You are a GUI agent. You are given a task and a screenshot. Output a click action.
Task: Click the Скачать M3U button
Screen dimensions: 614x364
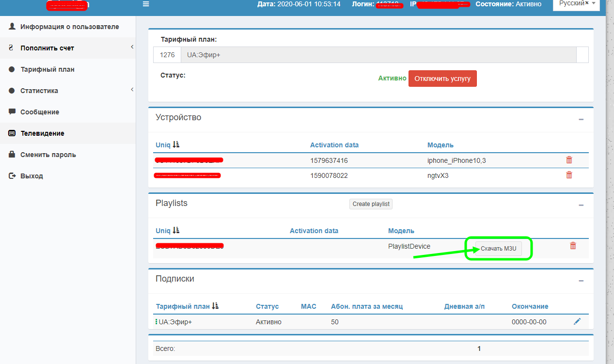click(498, 249)
